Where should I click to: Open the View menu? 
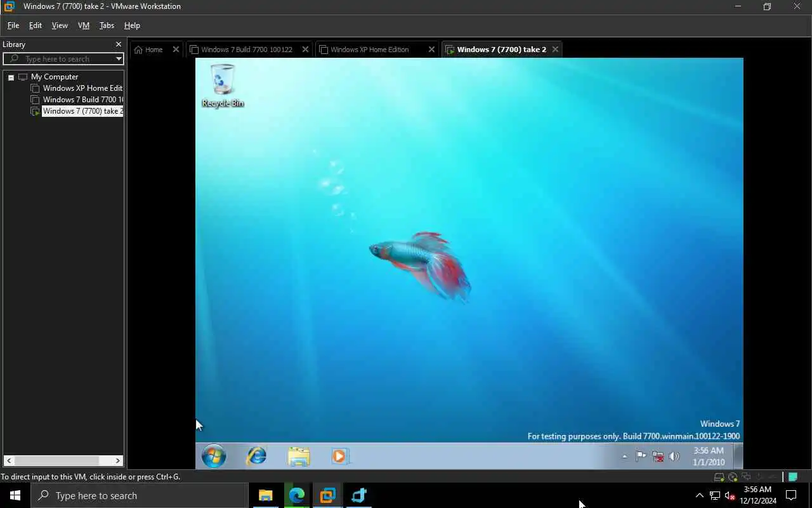[60, 25]
